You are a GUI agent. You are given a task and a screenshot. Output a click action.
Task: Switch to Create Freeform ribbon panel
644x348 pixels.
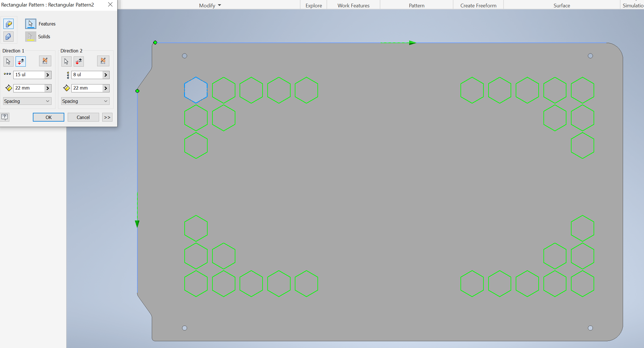pyautogui.click(x=478, y=5)
